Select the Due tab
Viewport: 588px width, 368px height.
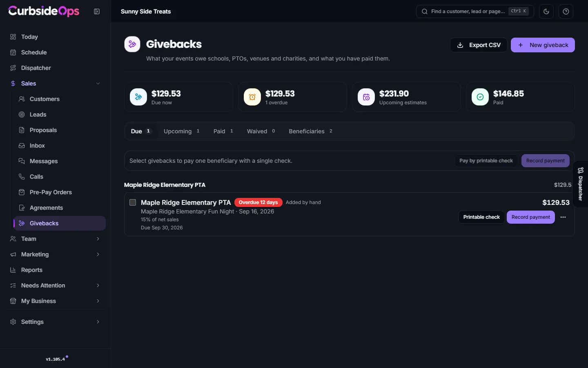click(141, 131)
